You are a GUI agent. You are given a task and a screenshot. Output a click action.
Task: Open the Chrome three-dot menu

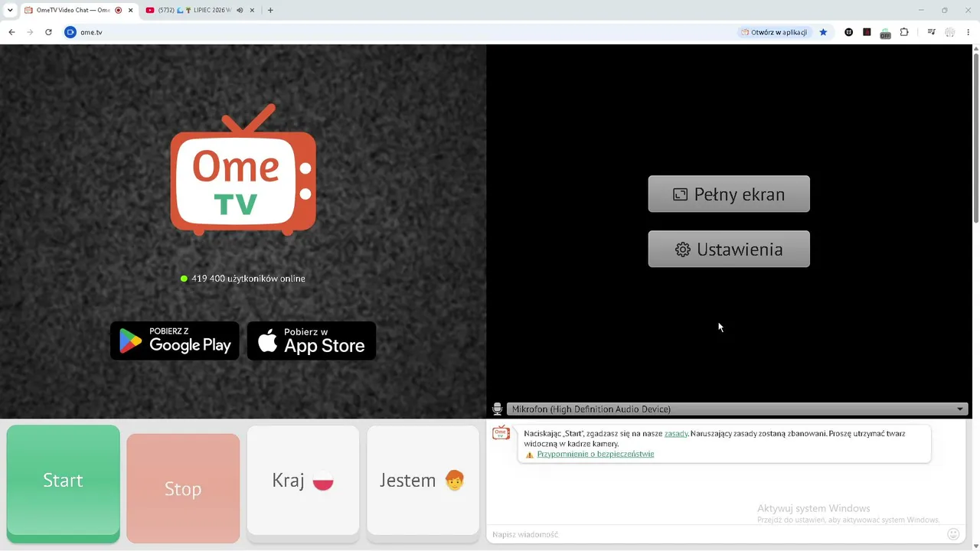coord(969,32)
